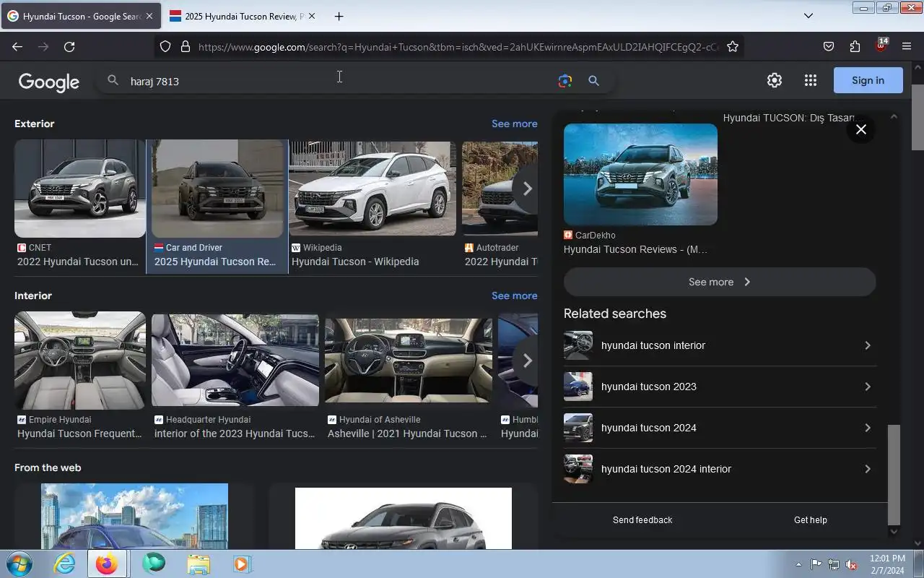Click the See more button in panel
Screen dimensions: 924x578
(x=720, y=282)
